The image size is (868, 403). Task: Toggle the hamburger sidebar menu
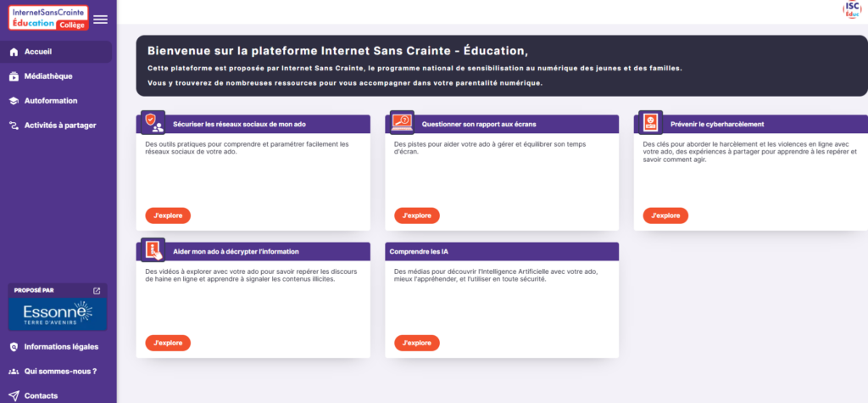(100, 20)
